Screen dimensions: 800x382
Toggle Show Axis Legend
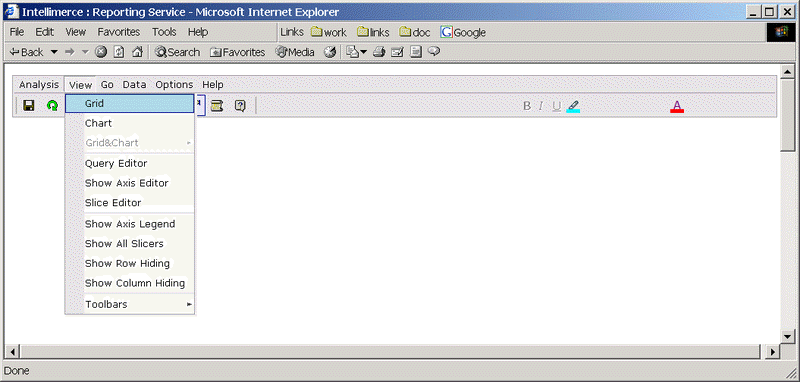130,224
